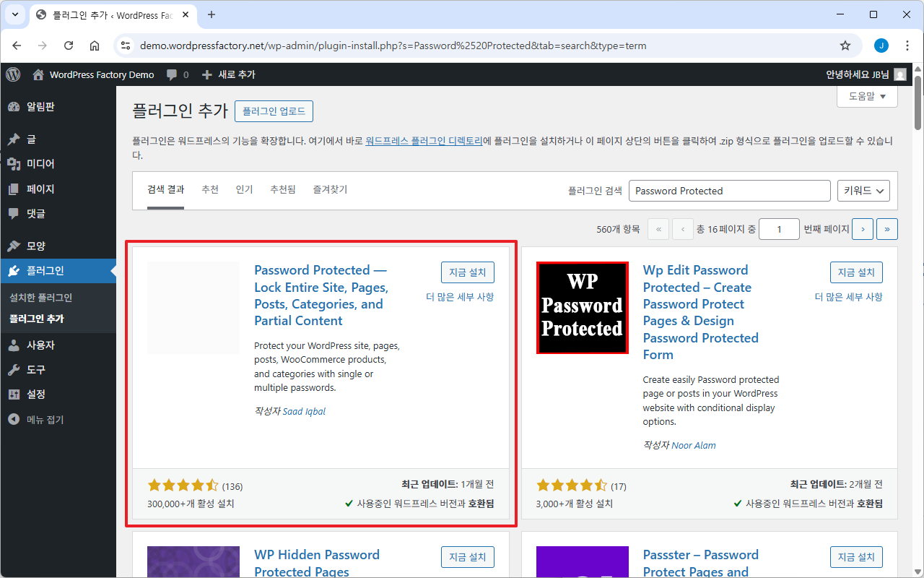Open 알림판 dashboard in the sidebar
Screen dimensions: 924x578
pyautogui.click(x=40, y=107)
